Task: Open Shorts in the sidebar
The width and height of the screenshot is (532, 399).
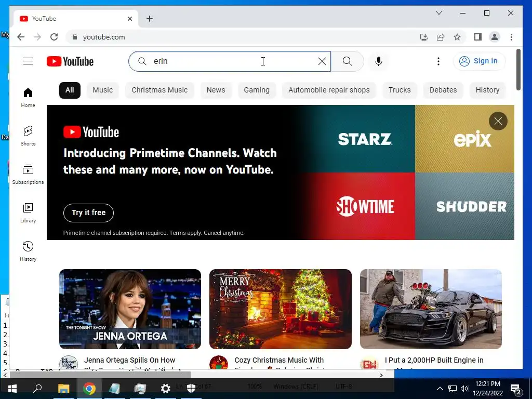Action: pyautogui.click(x=28, y=136)
